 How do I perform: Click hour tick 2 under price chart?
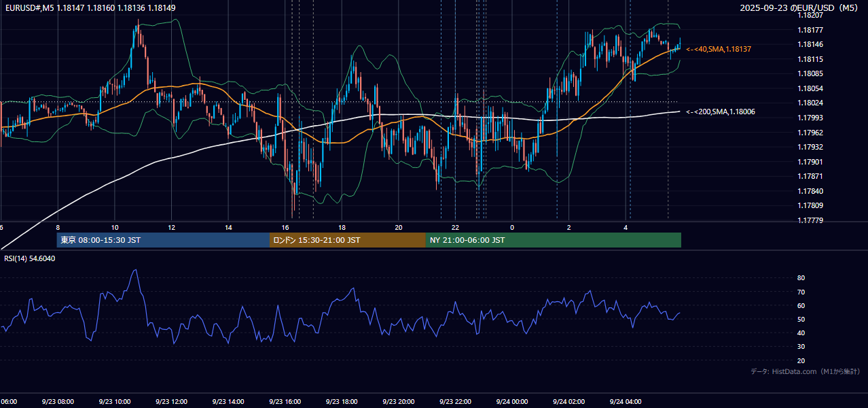point(569,227)
